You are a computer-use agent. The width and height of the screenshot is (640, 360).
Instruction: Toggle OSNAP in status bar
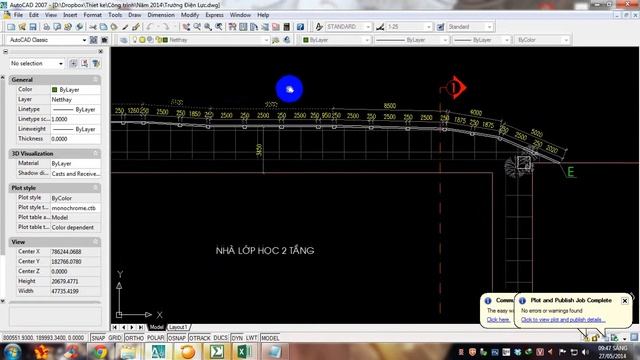pos(177,338)
